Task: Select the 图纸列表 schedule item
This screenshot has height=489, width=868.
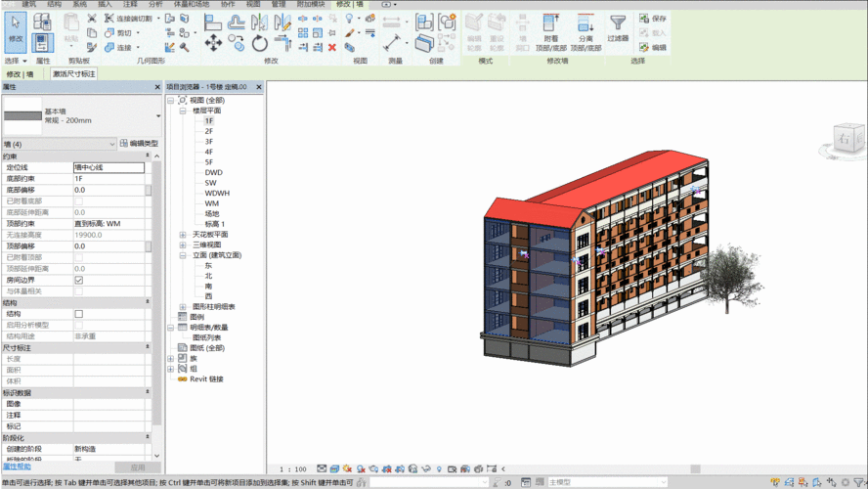Action: pos(206,337)
